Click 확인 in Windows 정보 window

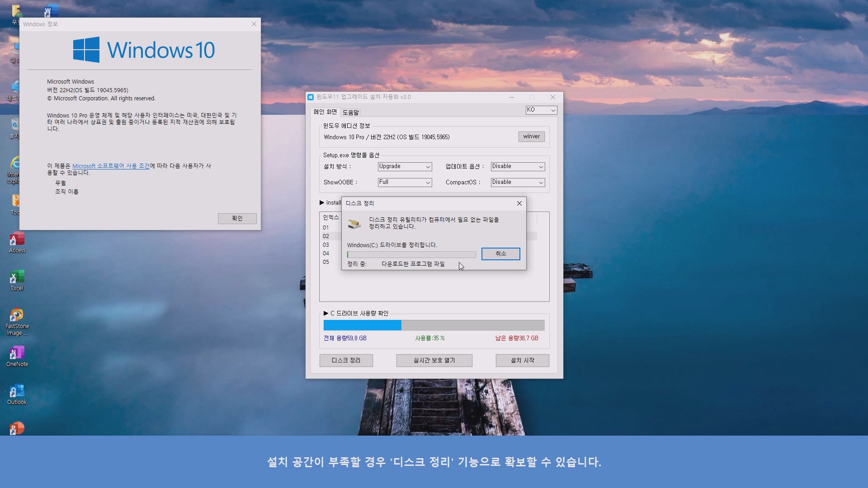point(237,219)
